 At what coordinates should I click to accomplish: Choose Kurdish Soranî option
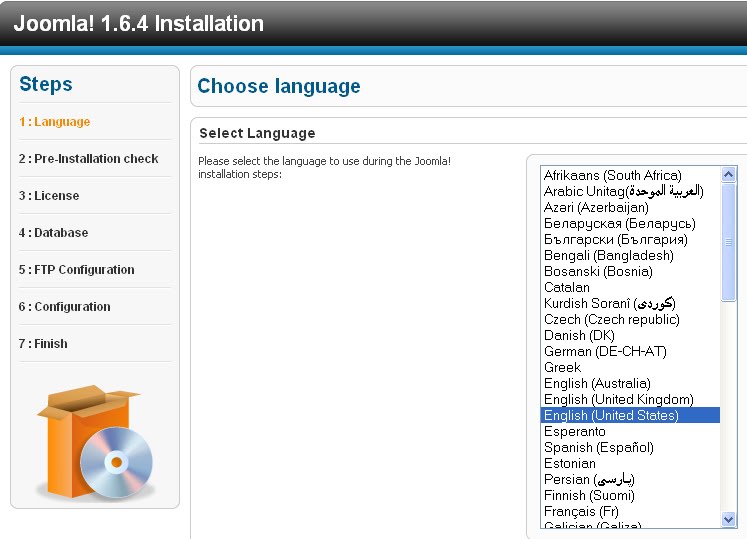point(630,304)
